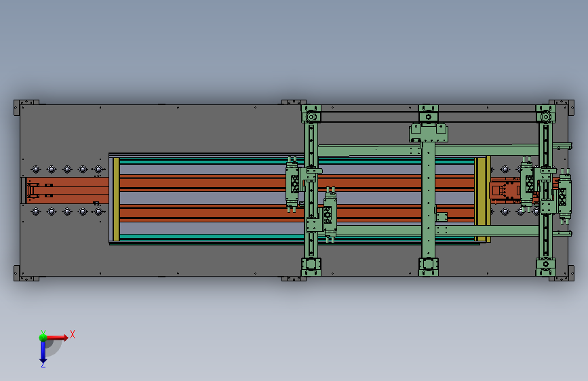Select the orange carriage block at right end
The image size is (588, 381).
pyautogui.click(x=505, y=191)
